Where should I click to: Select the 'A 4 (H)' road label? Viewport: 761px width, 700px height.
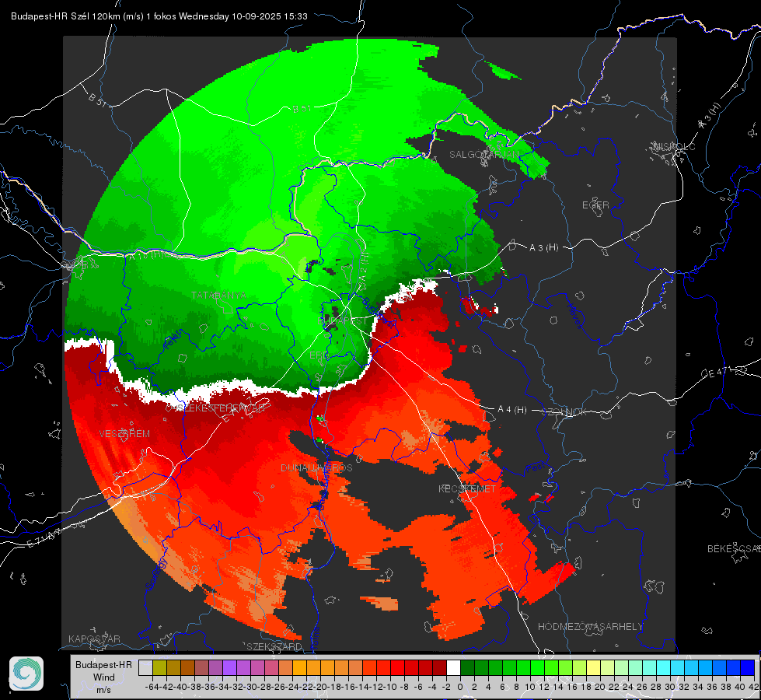coord(512,410)
